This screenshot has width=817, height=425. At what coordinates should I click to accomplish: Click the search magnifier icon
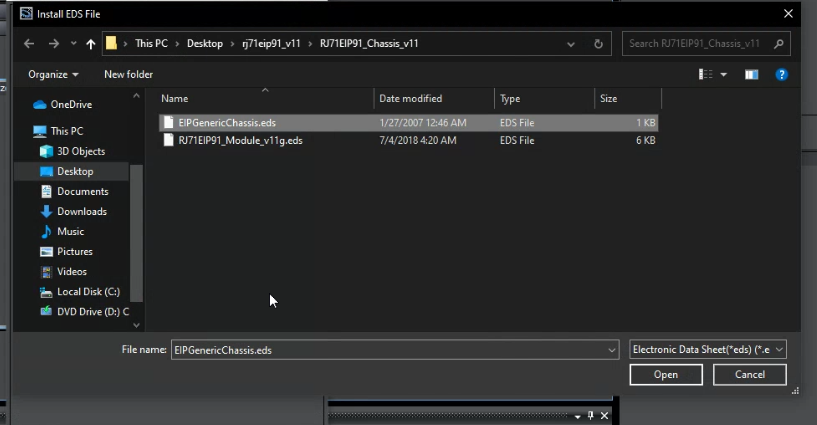[x=778, y=44]
